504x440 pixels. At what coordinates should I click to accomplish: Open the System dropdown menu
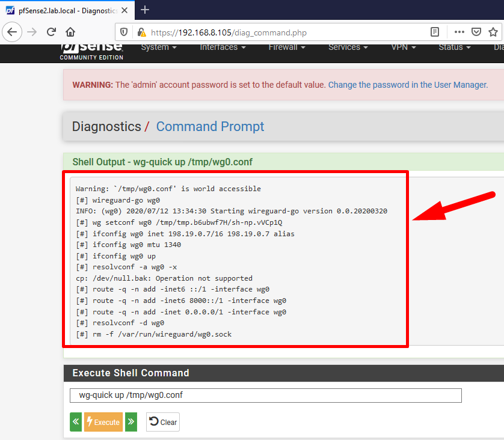click(x=159, y=47)
